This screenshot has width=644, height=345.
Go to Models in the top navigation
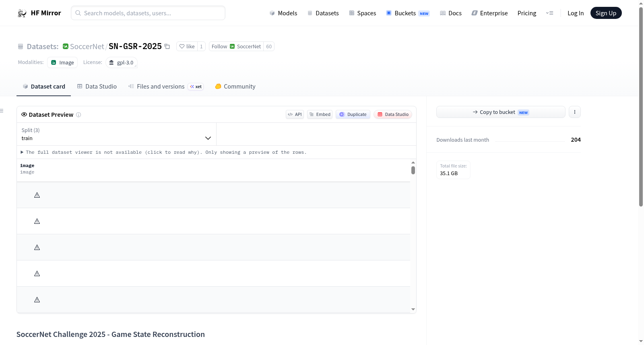[283, 13]
